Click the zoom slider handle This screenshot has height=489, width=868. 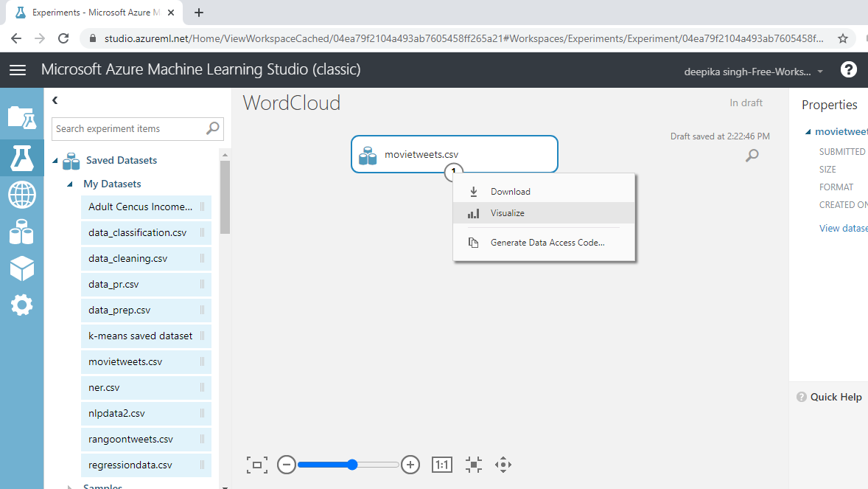tap(352, 465)
